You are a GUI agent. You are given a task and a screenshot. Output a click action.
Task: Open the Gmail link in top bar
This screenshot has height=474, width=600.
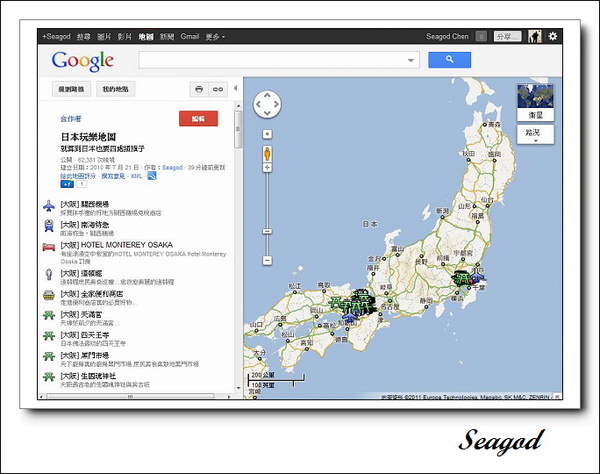pyautogui.click(x=190, y=36)
